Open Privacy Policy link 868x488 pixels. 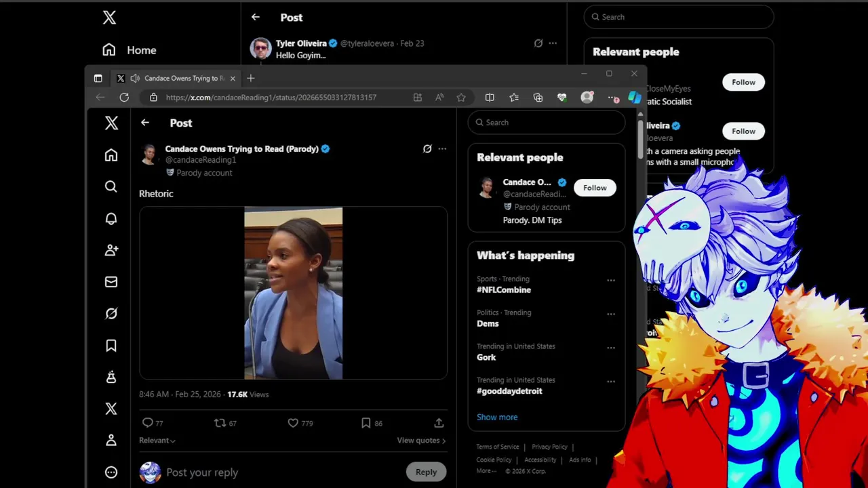pos(549,447)
